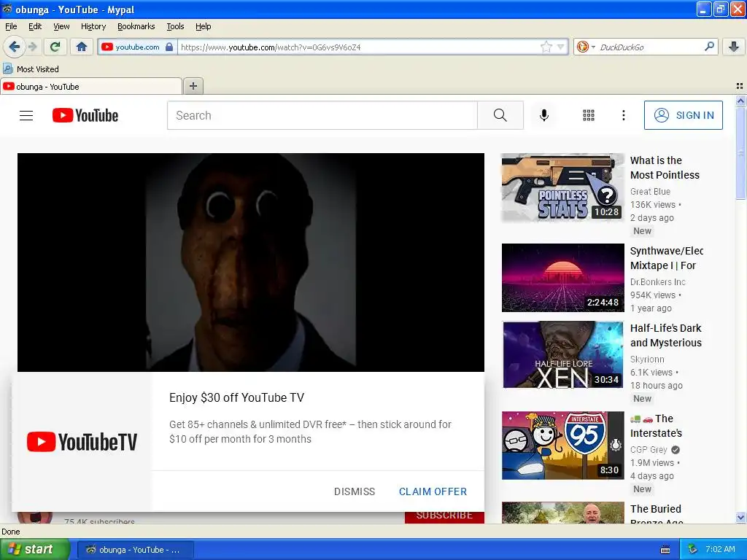Viewport: 747px width, 560px height.
Task: Click the padlock site security icon
Action: pyautogui.click(x=169, y=47)
